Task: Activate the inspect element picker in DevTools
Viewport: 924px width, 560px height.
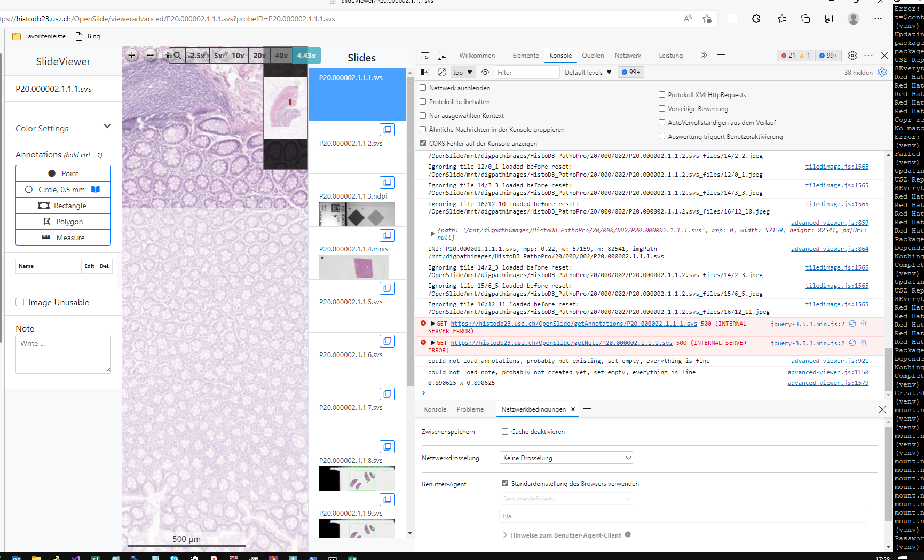Action: click(x=425, y=55)
